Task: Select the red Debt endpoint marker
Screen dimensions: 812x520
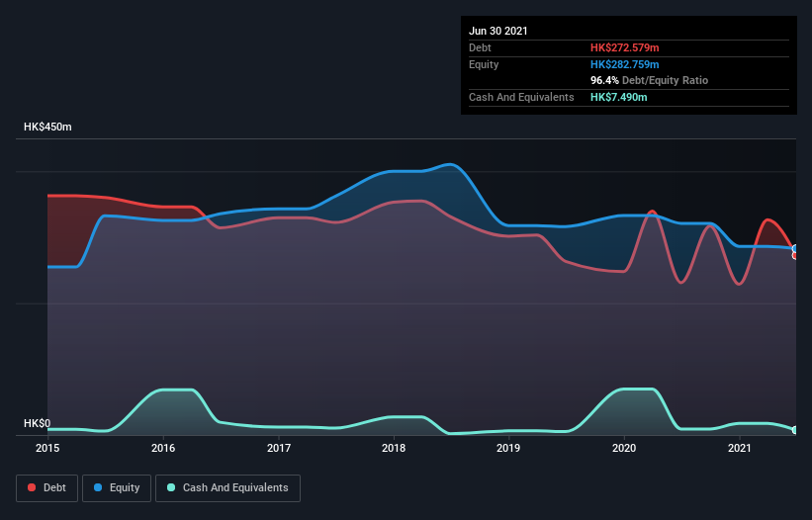Action: pos(795,256)
